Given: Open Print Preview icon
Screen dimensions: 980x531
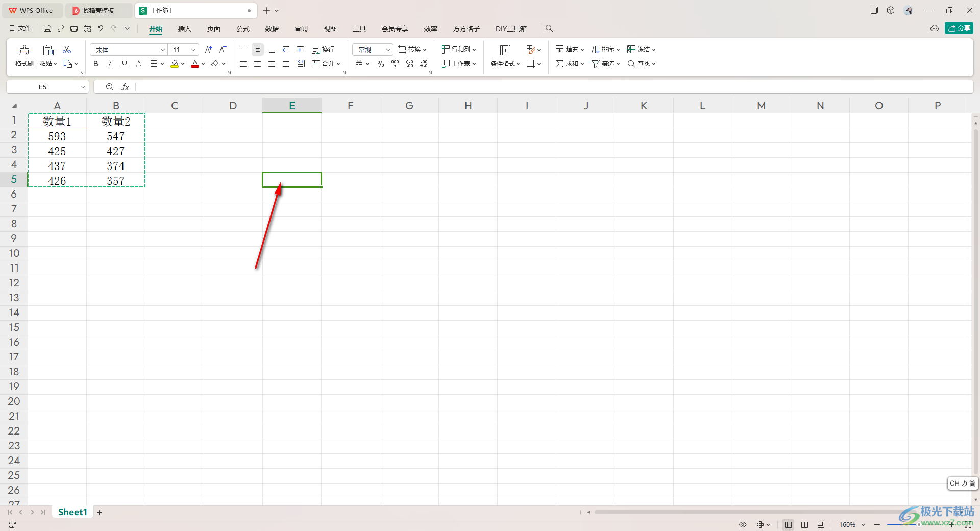Looking at the screenshot, I should [x=87, y=29].
